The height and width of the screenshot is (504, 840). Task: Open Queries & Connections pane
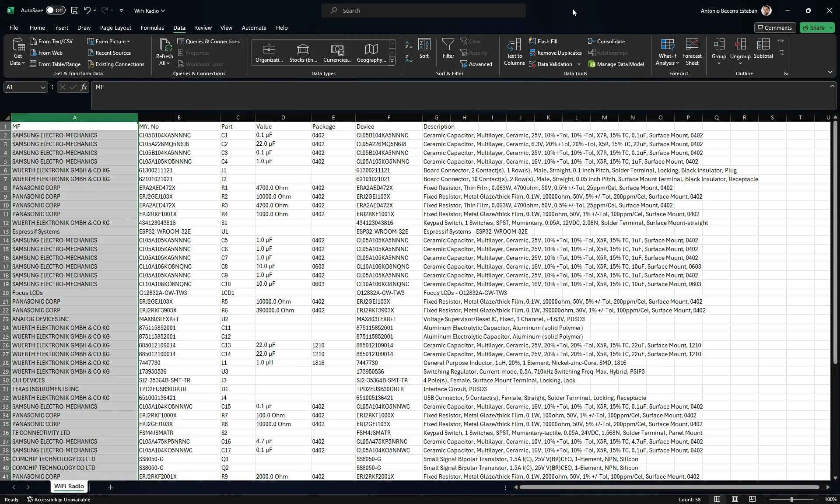208,41
